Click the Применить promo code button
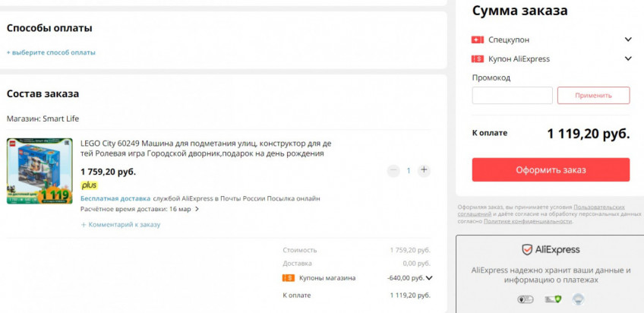Screen dimensions: 644x313 coord(593,96)
